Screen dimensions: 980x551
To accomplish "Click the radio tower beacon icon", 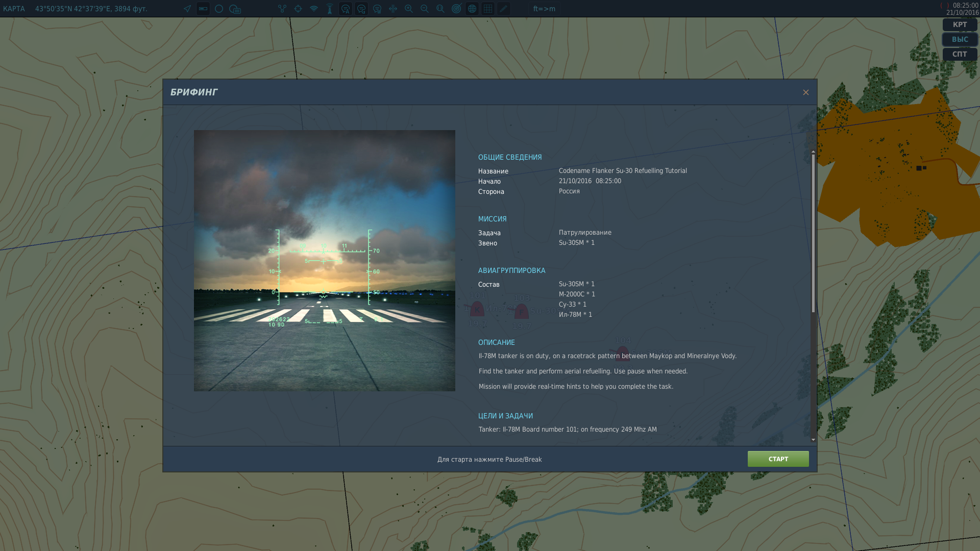I will pyautogui.click(x=330, y=9).
